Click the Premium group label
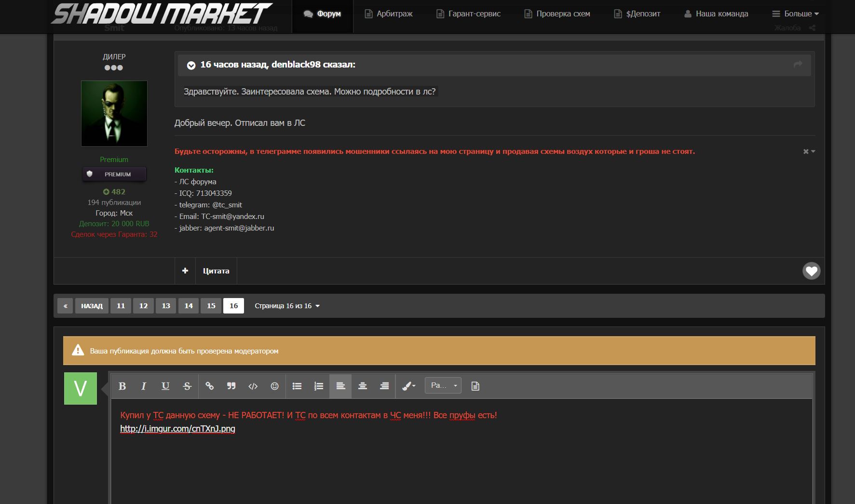 click(x=114, y=160)
